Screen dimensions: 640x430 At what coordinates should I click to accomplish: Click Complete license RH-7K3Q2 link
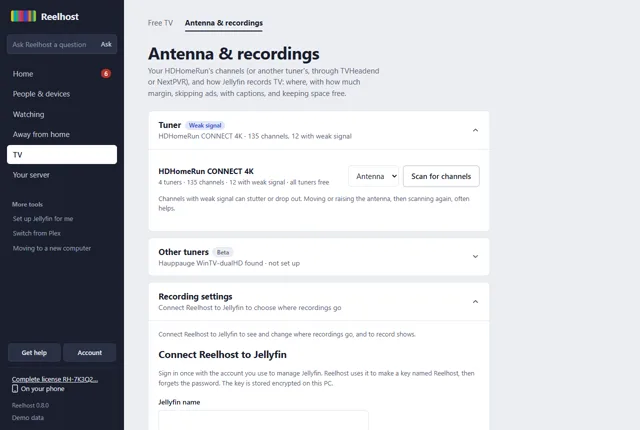[55, 379]
